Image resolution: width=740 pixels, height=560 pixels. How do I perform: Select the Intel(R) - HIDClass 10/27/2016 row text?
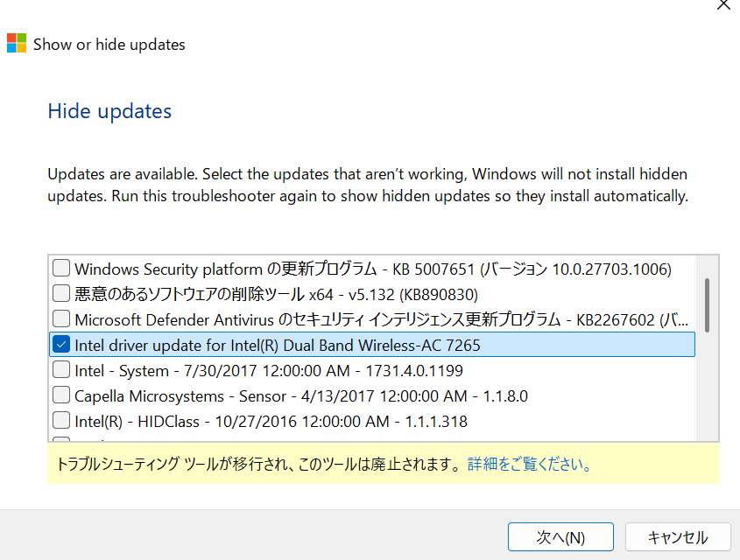click(x=271, y=422)
